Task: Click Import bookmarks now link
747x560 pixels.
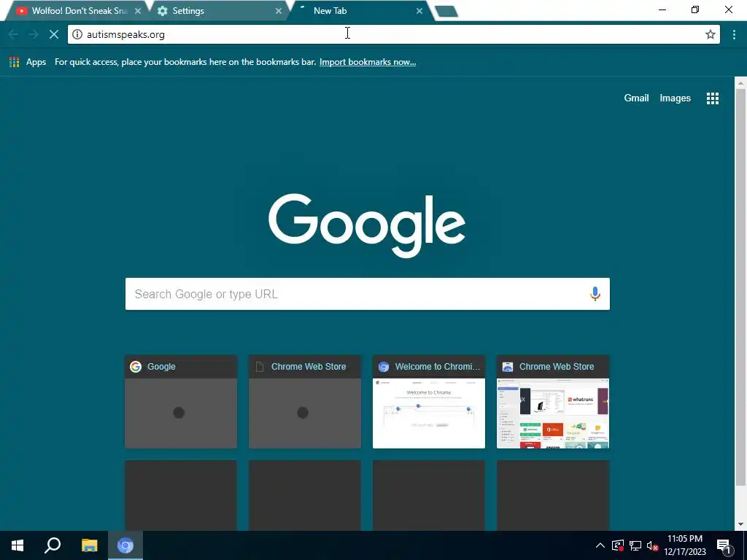Action: coord(368,62)
